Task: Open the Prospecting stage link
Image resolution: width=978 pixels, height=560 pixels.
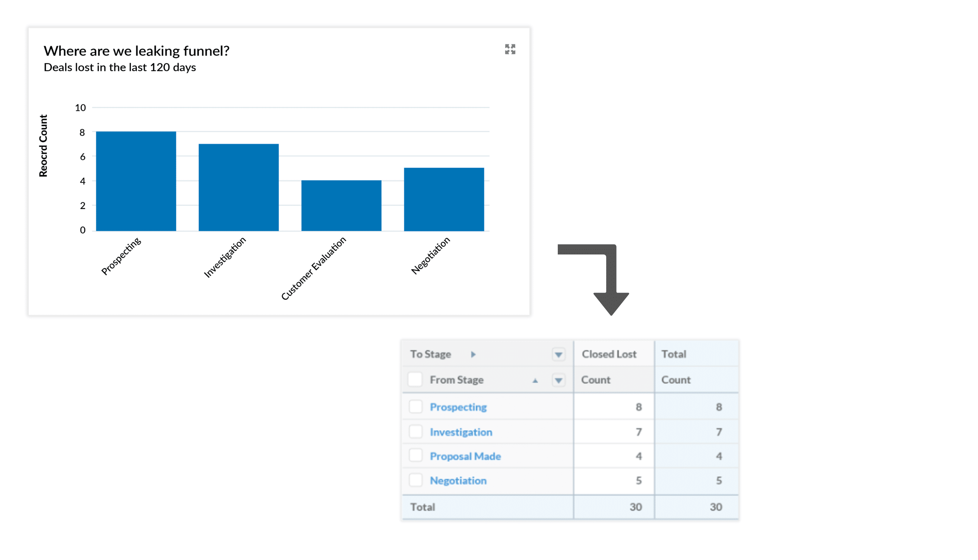Action: click(x=458, y=407)
